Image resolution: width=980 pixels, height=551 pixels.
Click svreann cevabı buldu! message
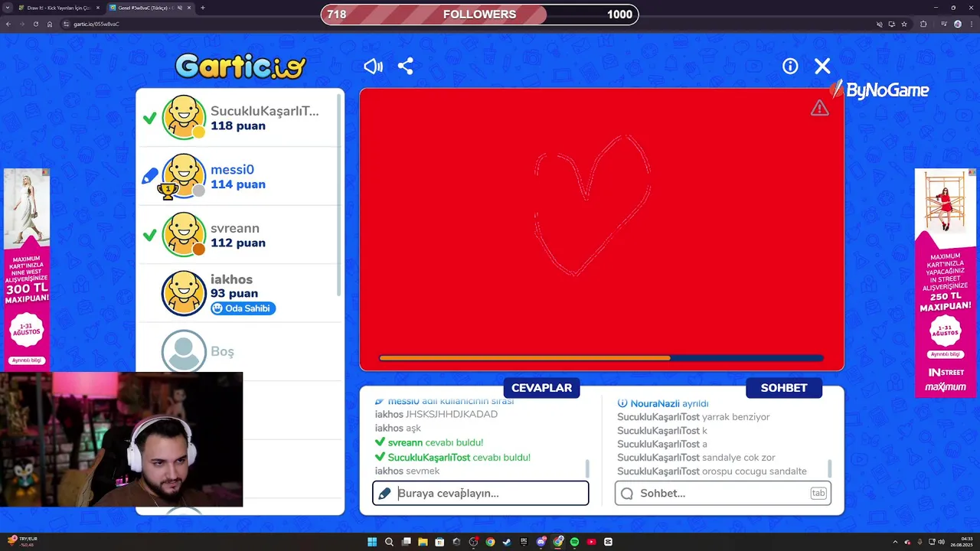click(429, 443)
